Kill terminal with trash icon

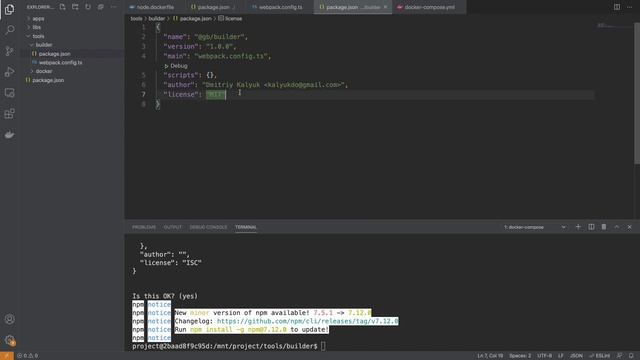[604, 227]
